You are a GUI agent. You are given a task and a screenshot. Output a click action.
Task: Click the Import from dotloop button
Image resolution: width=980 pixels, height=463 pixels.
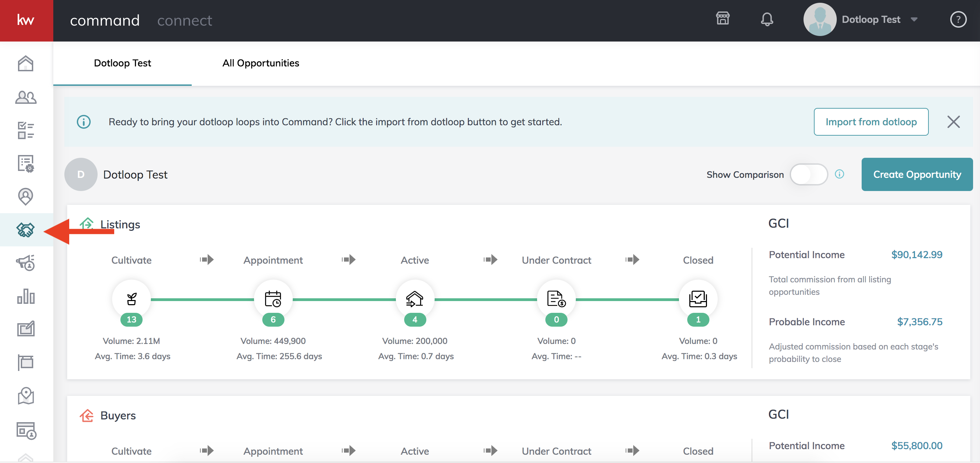point(871,122)
